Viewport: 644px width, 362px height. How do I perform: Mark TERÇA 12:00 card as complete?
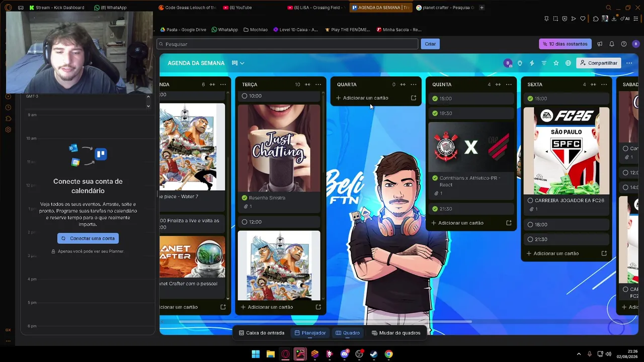245,222
